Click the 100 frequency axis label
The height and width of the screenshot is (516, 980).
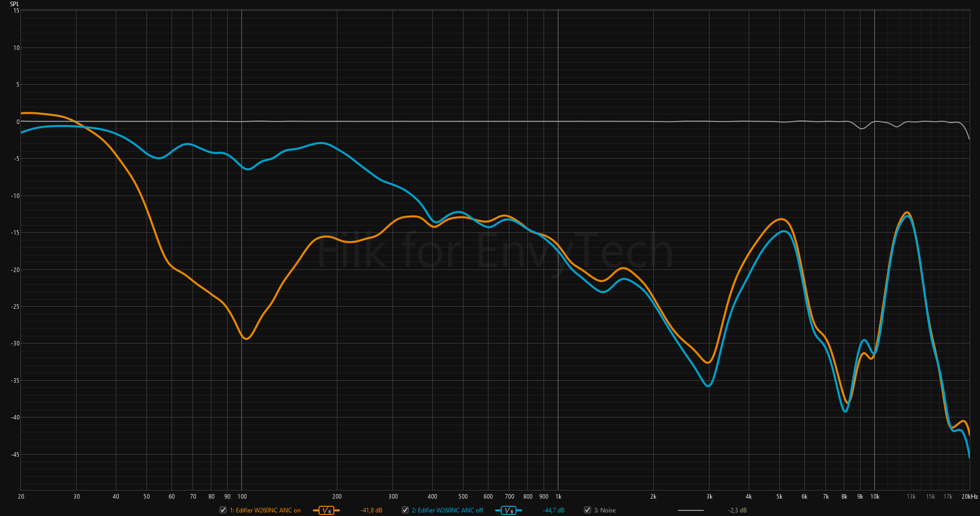click(242, 497)
